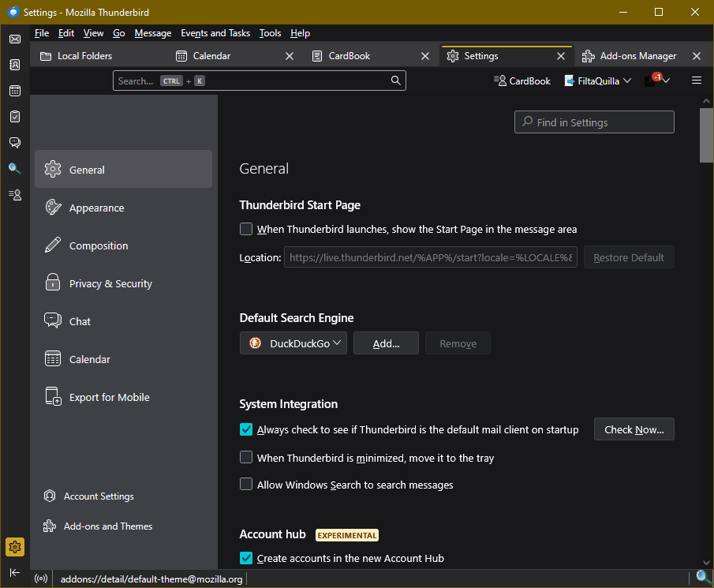Expand the FiltaQuilla toolbar dropdown
Viewport: 714px width, 588px height.
pos(598,81)
